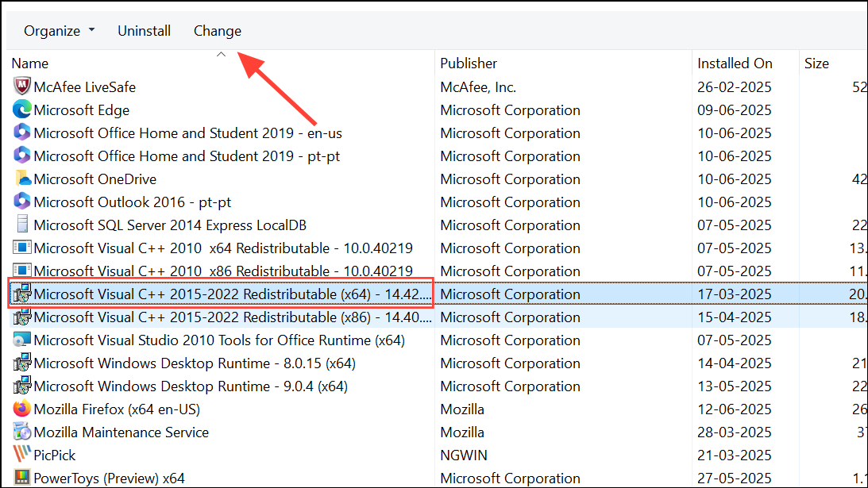Click the install date 28-03-2025
The width and height of the screenshot is (868, 488).
[734, 432]
